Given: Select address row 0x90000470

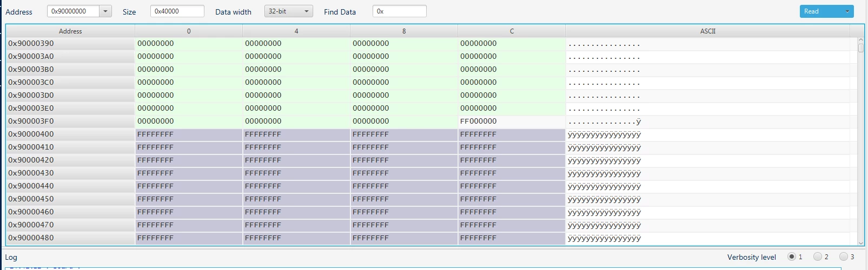Looking at the screenshot, I should pyautogui.click(x=70, y=225).
